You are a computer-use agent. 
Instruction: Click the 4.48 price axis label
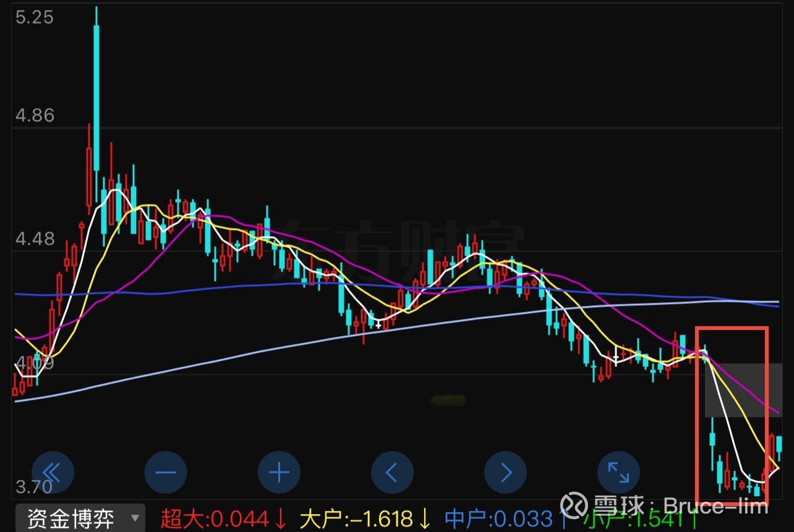tap(35, 239)
